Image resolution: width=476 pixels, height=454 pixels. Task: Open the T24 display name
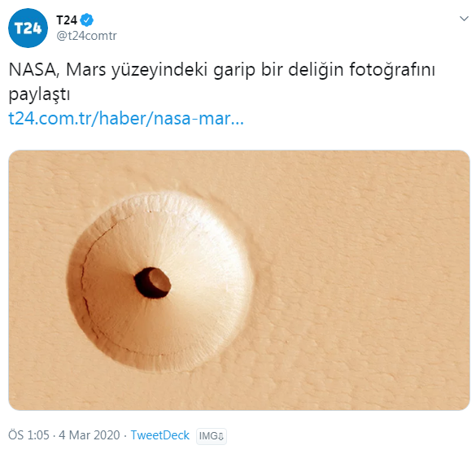point(67,20)
